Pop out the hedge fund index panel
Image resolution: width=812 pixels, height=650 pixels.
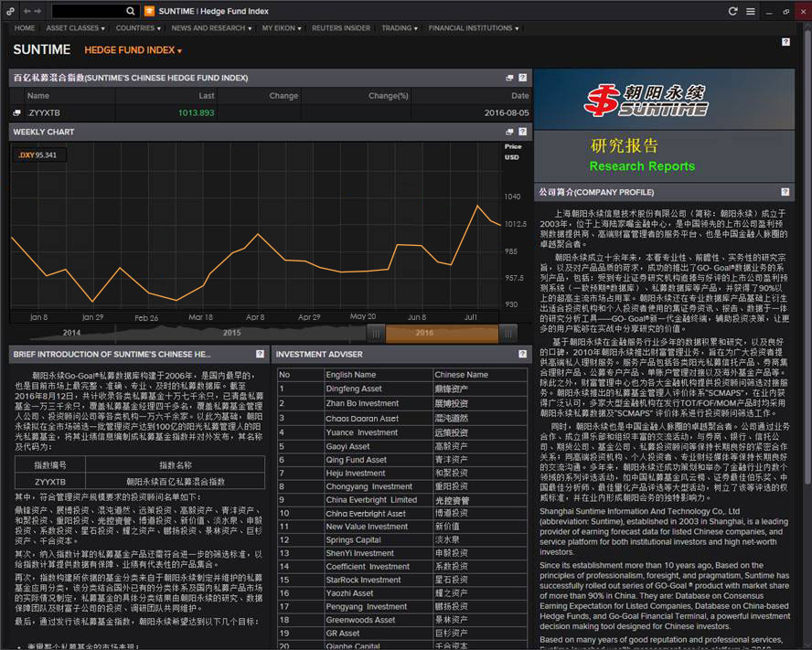point(509,78)
